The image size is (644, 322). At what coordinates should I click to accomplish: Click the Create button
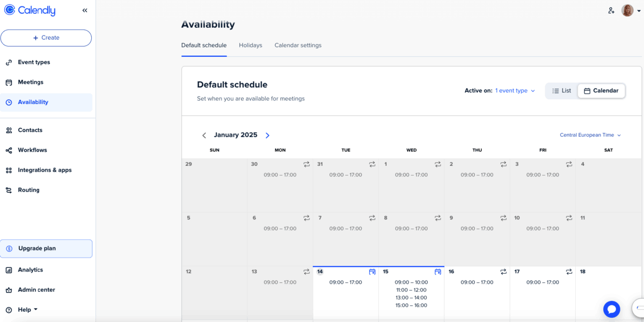[46, 38]
